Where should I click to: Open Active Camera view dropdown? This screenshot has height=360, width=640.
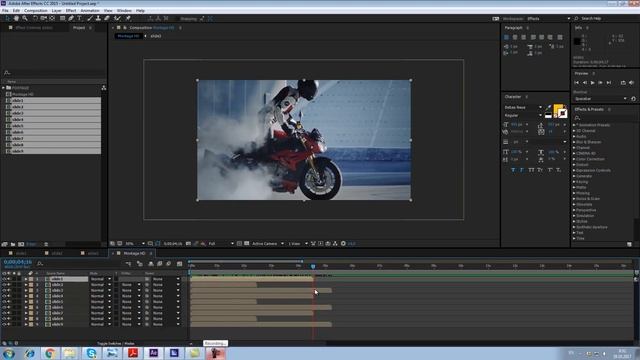tap(267, 244)
